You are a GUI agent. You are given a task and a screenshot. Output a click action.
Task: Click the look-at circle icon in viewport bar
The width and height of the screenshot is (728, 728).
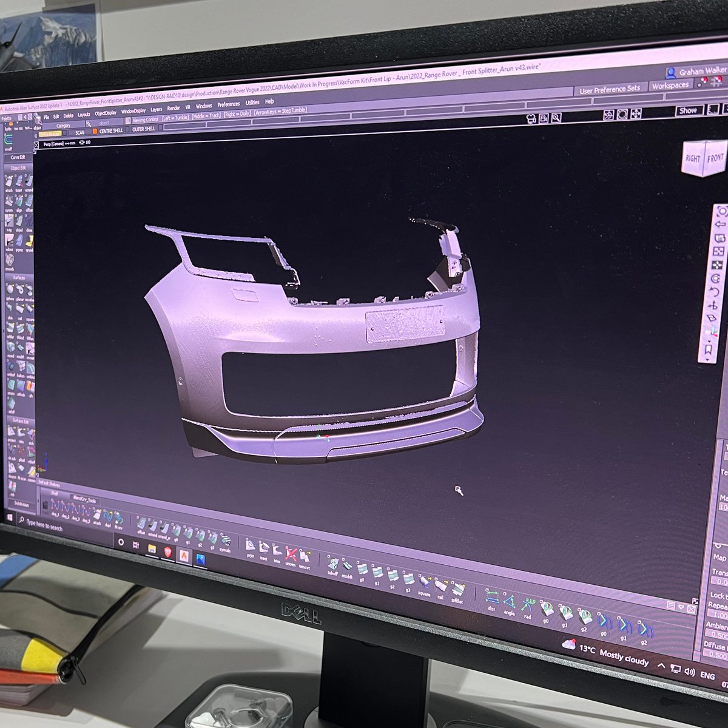(x=622, y=114)
